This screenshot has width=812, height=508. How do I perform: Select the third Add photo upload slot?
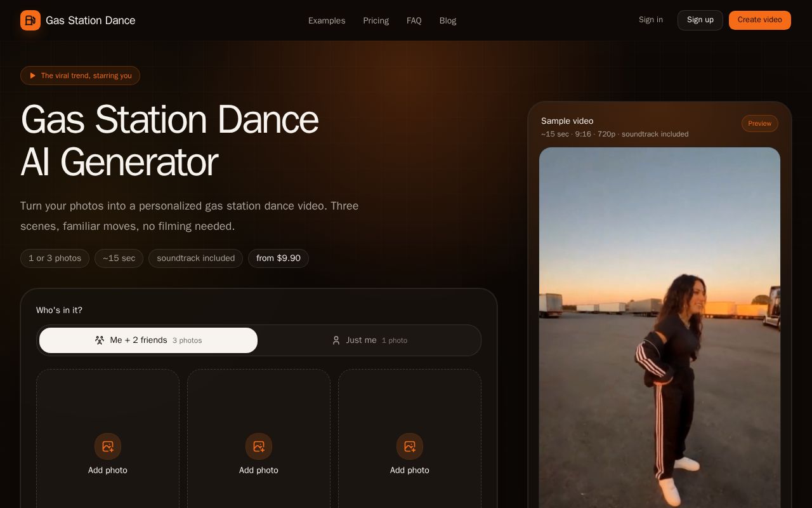(x=410, y=439)
